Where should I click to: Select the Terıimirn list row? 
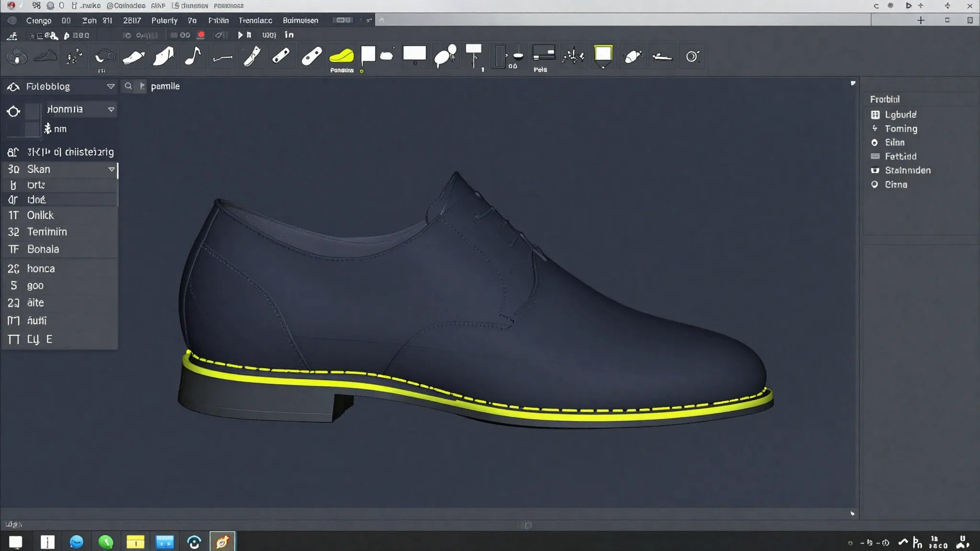click(60, 232)
